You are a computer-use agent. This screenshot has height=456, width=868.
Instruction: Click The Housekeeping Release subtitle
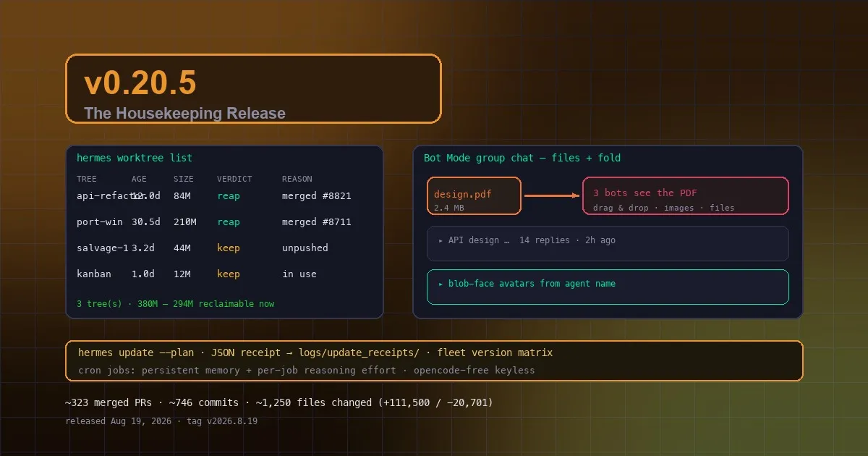tap(184, 114)
